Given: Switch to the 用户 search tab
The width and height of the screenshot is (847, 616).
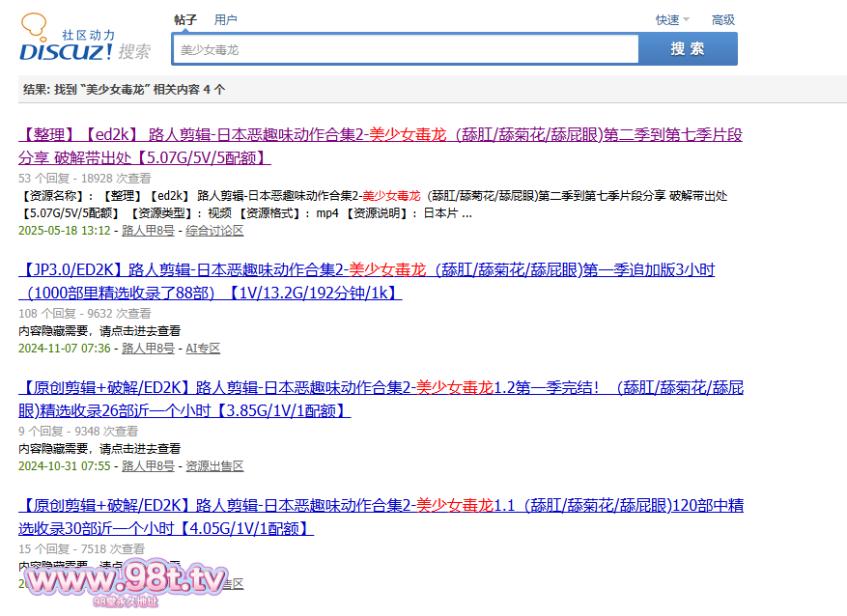Looking at the screenshot, I should click(225, 19).
